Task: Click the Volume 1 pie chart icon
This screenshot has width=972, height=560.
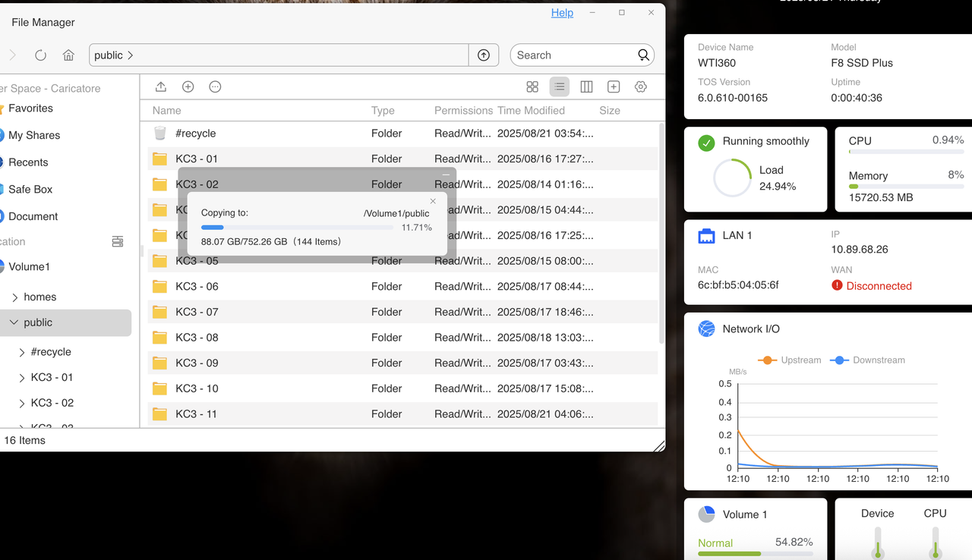Action: pyautogui.click(x=706, y=514)
